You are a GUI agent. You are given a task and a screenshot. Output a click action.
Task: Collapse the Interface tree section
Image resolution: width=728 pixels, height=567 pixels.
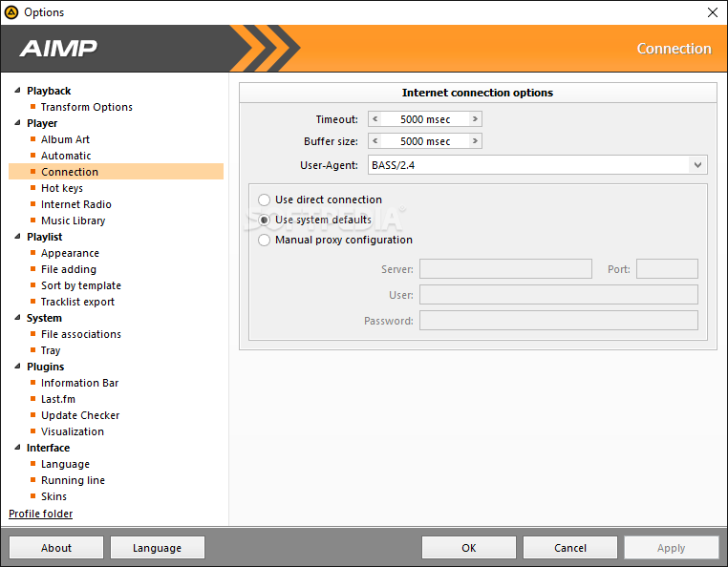coord(17,448)
